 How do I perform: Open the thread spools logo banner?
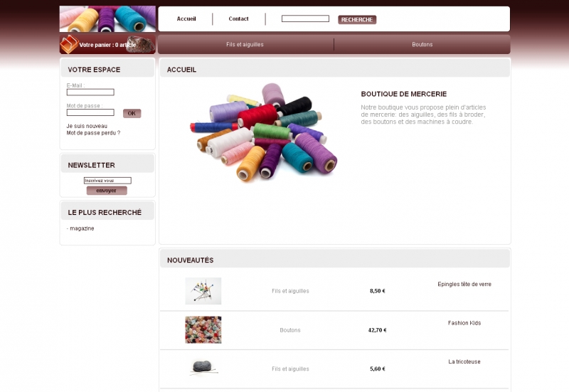[107, 19]
